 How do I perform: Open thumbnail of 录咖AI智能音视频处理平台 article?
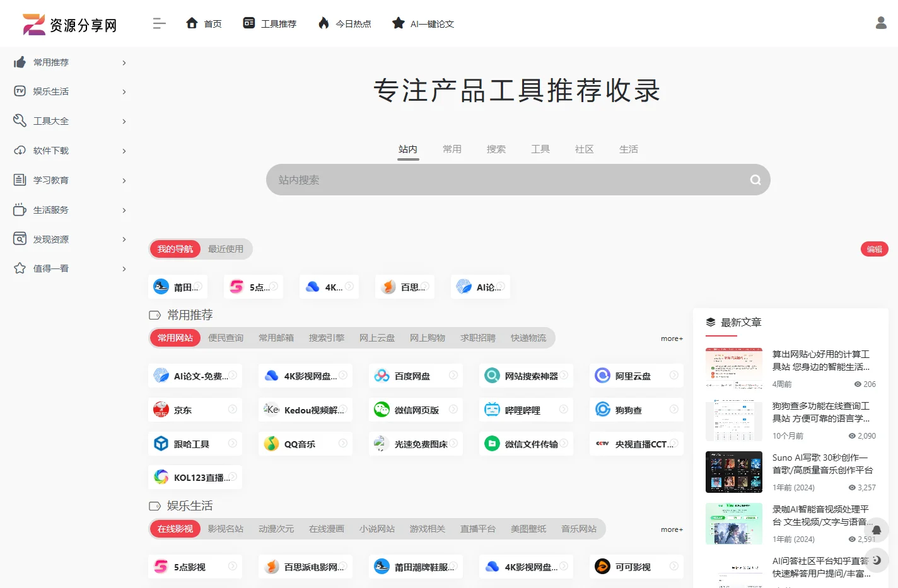point(734,524)
